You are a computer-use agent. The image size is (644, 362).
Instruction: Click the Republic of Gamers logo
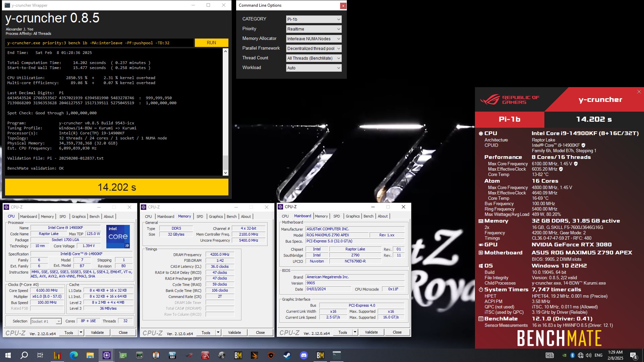pos(510,100)
